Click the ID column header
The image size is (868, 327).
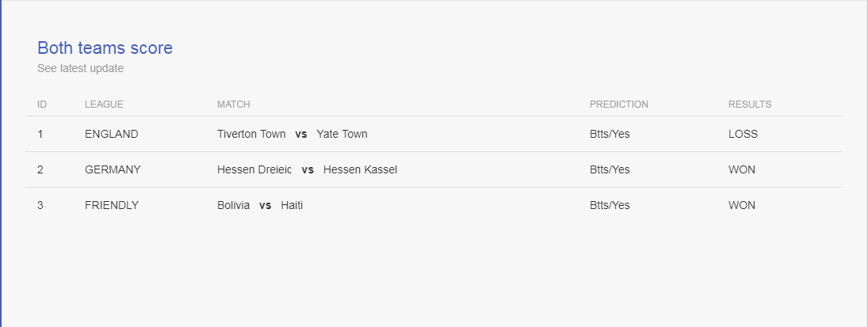pyautogui.click(x=42, y=105)
